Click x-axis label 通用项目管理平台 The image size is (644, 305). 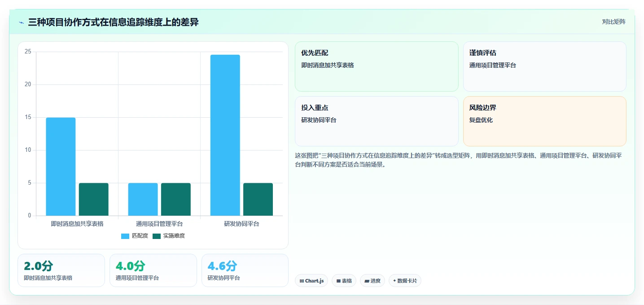(x=159, y=224)
